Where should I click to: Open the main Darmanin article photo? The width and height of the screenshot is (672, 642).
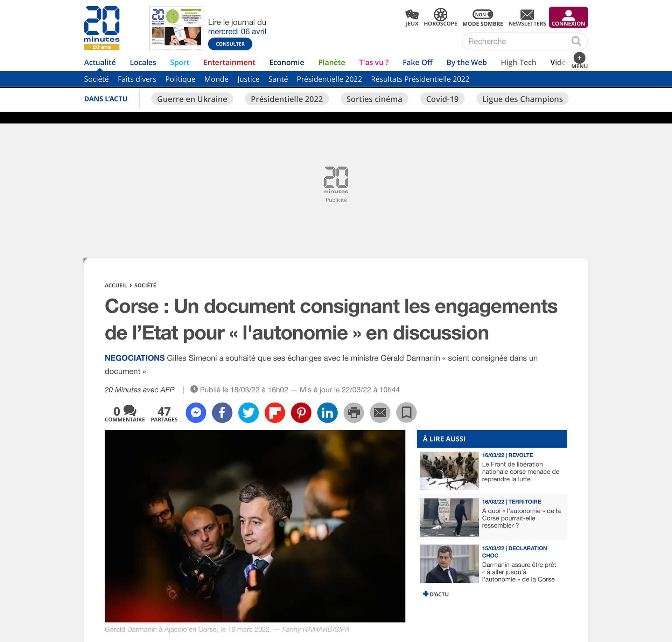[255, 526]
